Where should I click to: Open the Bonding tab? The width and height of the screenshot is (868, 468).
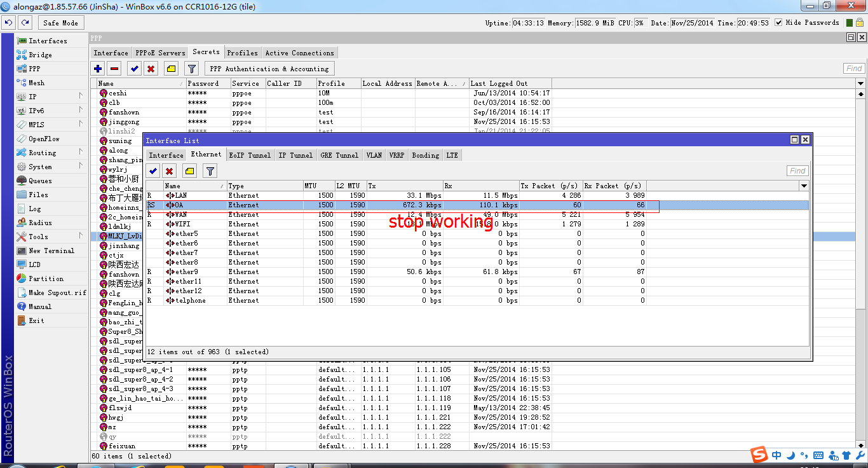(426, 155)
